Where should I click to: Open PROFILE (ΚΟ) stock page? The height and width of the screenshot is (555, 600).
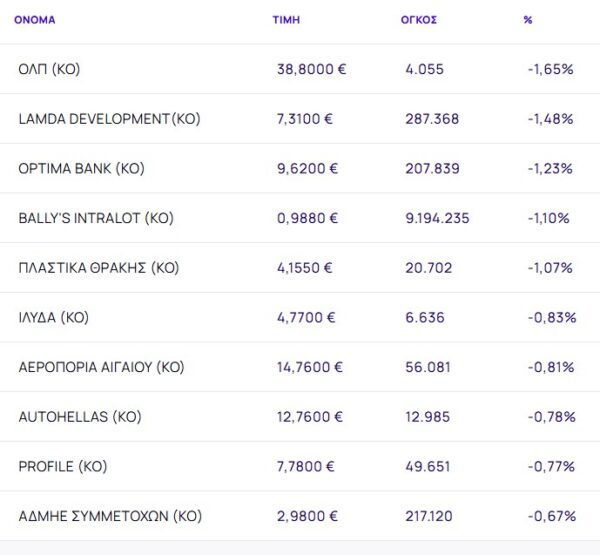pyautogui.click(x=62, y=467)
